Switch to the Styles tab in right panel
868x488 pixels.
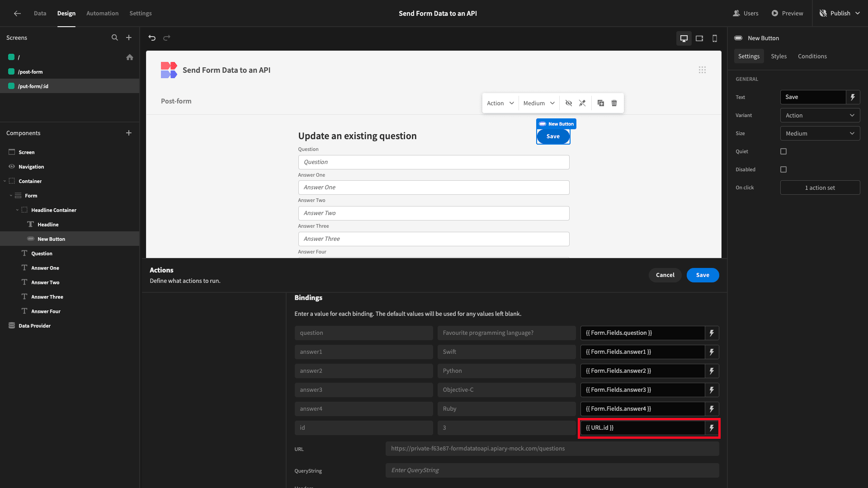pos(778,56)
